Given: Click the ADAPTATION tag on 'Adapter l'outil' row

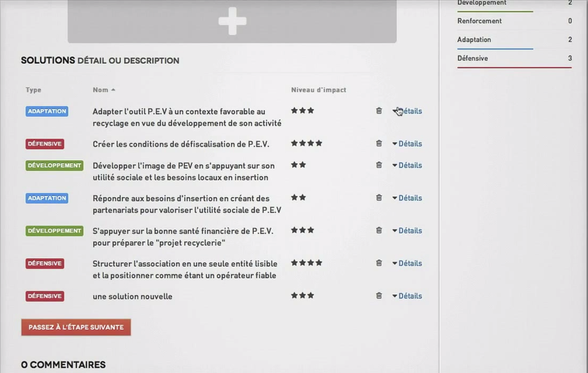Looking at the screenshot, I should pos(47,111).
